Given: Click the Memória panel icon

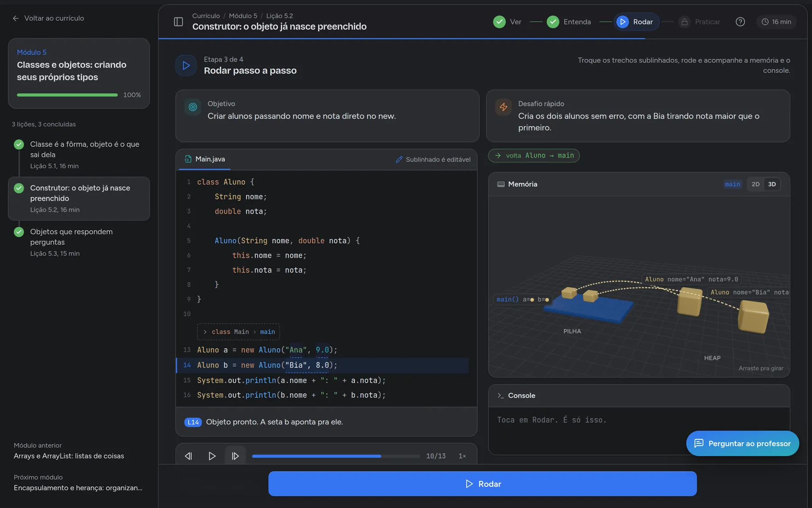Looking at the screenshot, I should point(501,184).
